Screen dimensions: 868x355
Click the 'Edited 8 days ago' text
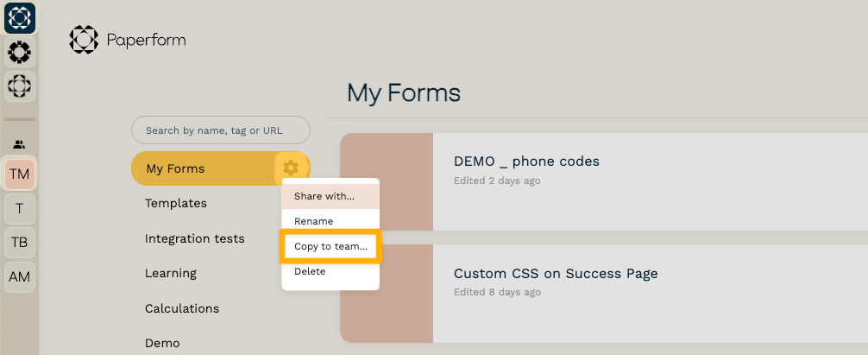point(497,292)
